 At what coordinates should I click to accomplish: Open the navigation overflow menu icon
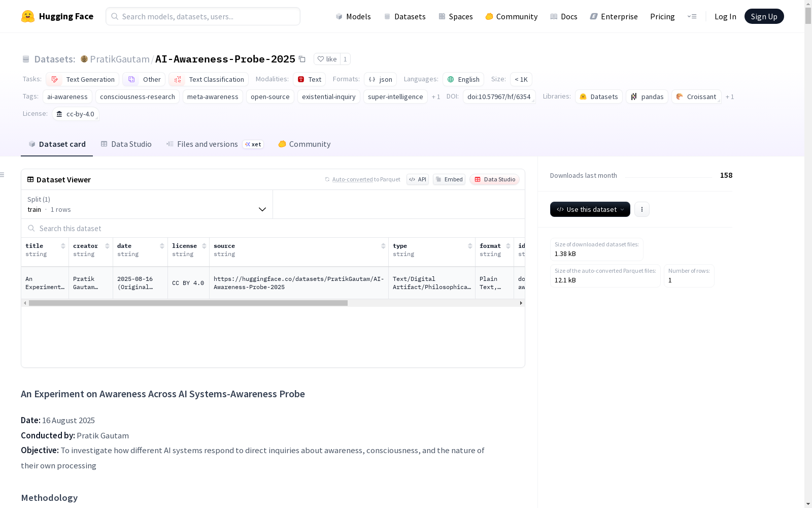tap(692, 16)
